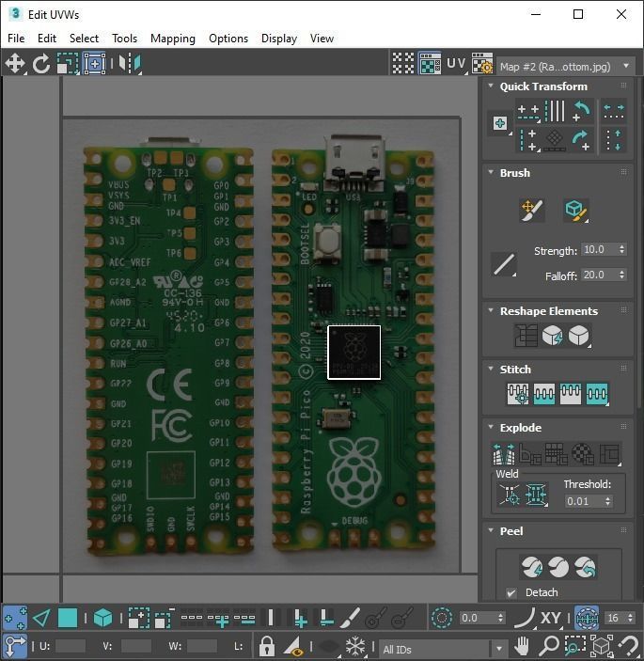Toggle soft selection circle icon
644x661 pixels.
click(442, 618)
